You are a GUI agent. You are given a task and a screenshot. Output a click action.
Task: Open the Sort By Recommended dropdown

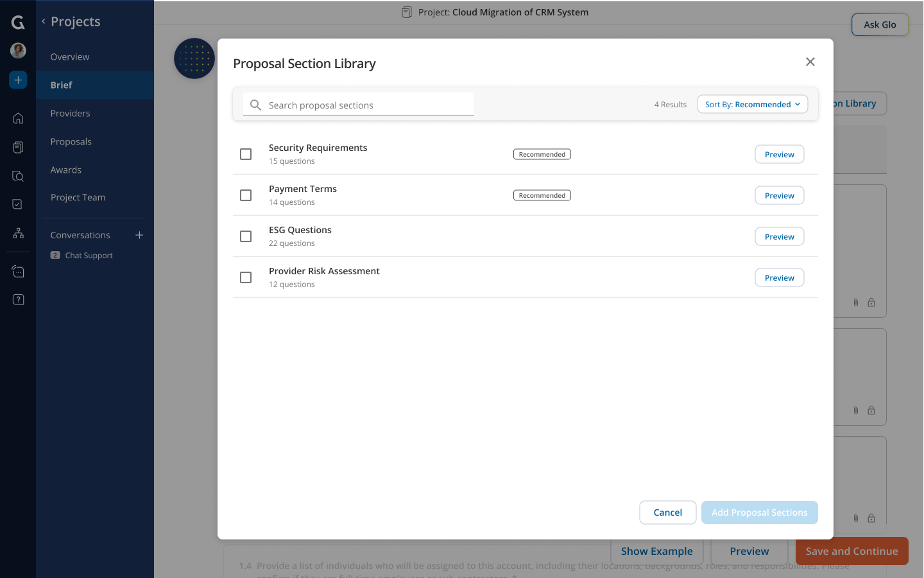[x=752, y=104]
